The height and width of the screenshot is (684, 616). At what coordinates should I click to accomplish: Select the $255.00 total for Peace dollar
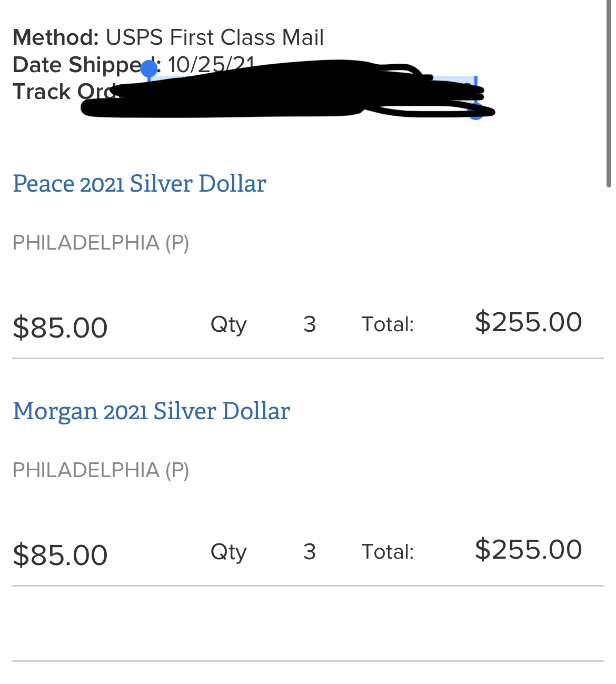pos(529,322)
